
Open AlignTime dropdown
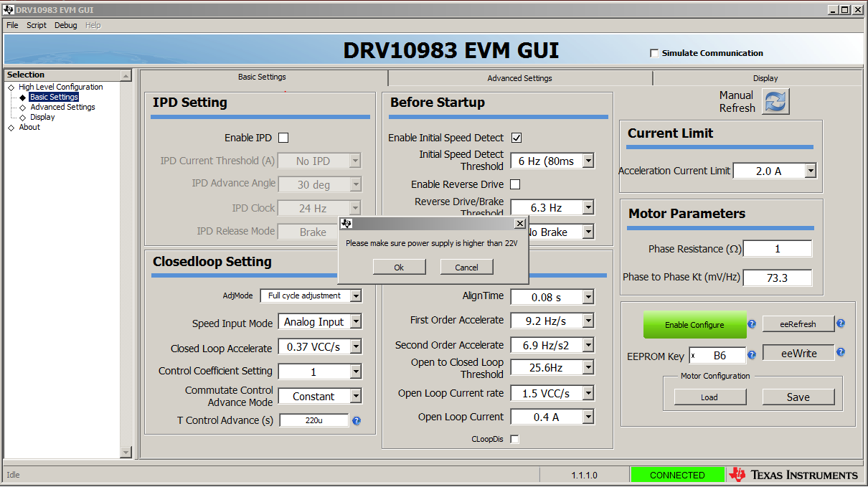point(588,296)
